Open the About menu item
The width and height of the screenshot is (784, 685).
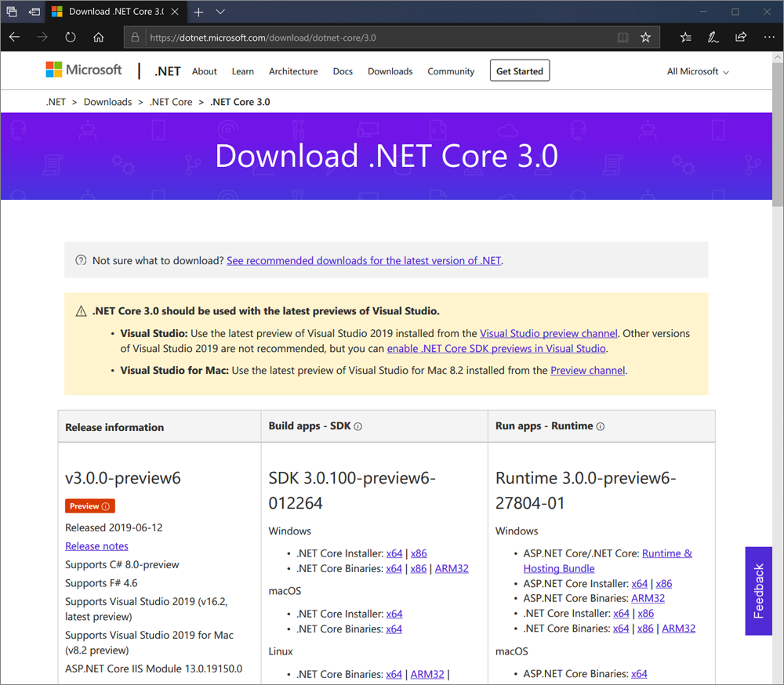click(205, 71)
